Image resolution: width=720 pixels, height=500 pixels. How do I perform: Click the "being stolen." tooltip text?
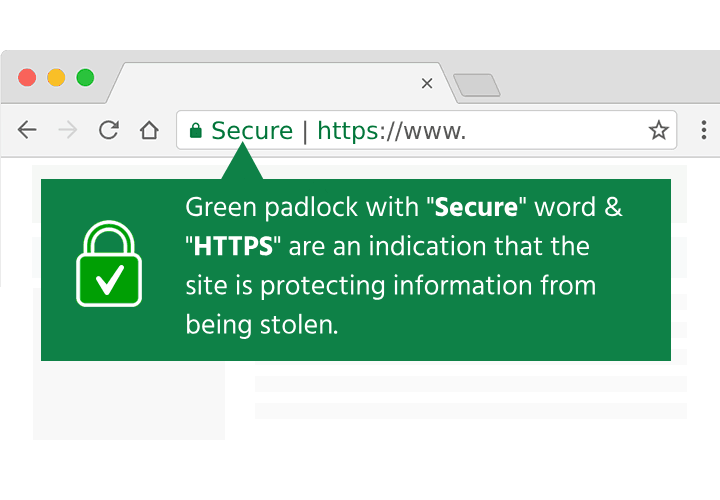coord(262,326)
